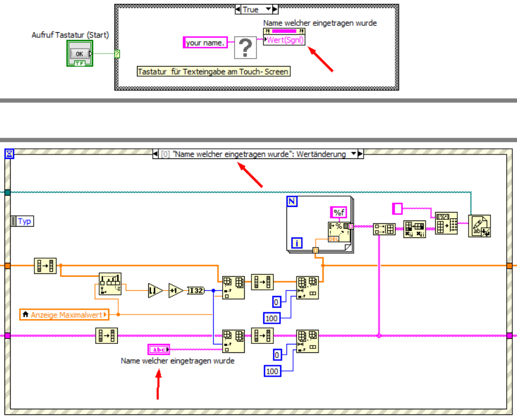Click the I32 conversion node

pos(196,290)
